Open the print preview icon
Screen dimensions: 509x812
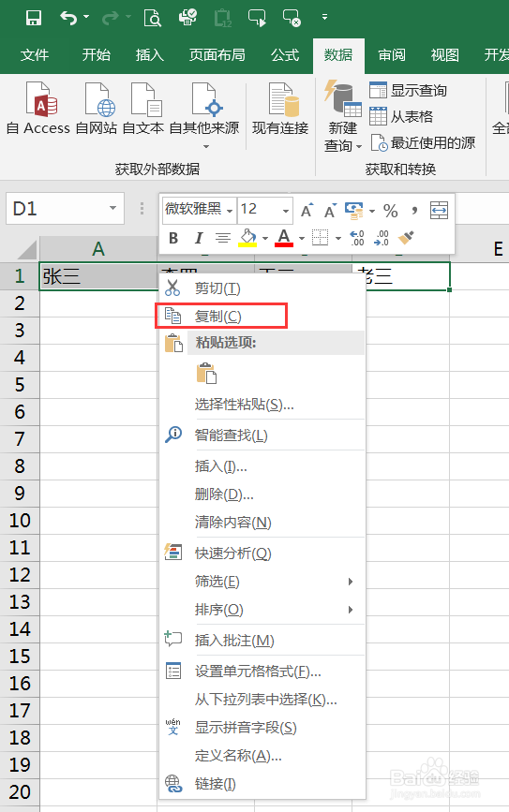click(x=153, y=18)
